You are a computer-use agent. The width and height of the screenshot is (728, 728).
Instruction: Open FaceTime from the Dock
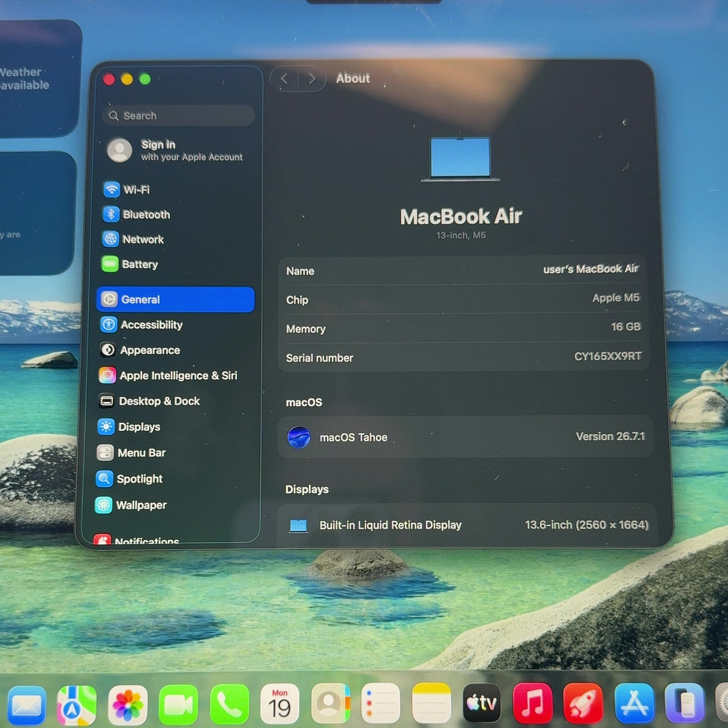pyautogui.click(x=178, y=704)
